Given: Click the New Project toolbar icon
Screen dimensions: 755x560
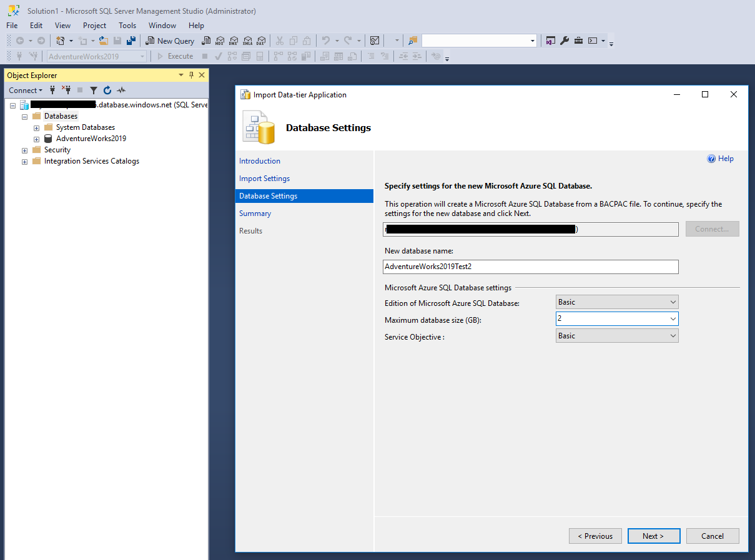Looking at the screenshot, I should (x=60, y=41).
